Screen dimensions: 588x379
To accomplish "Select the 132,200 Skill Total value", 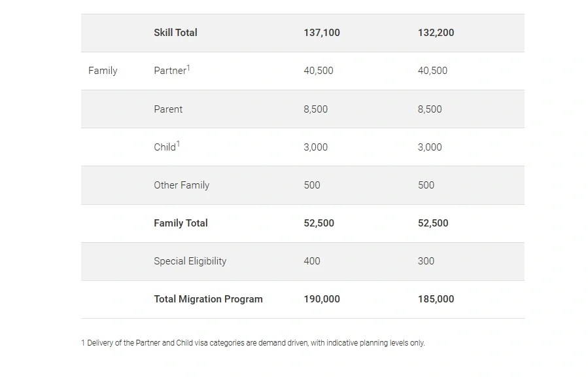I will [x=436, y=33].
